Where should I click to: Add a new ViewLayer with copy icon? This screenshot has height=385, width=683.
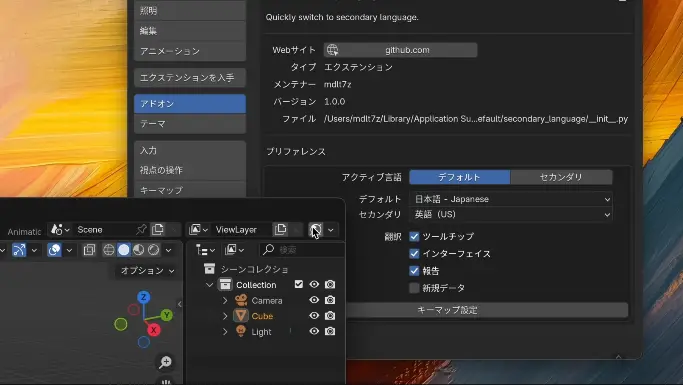pos(281,230)
